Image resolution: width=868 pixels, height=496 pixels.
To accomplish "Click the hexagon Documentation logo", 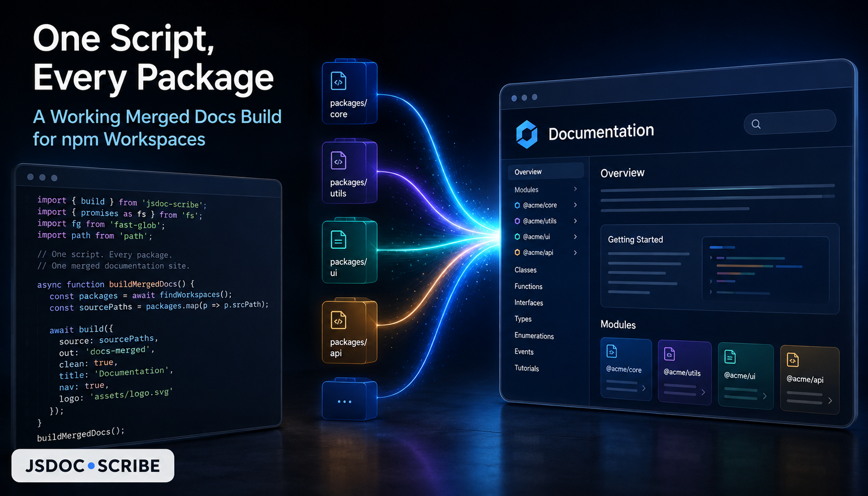I will point(526,134).
